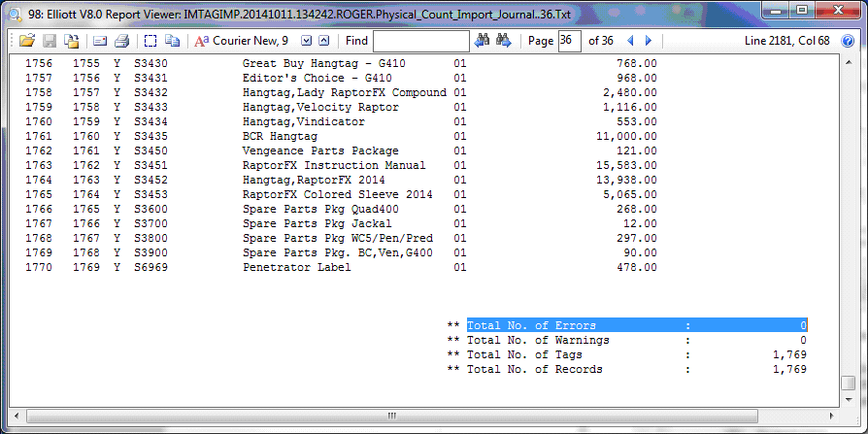Click Total No. of Tags line
Image resolution: width=868 pixels, height=434 pixels.
pos(626,354)
